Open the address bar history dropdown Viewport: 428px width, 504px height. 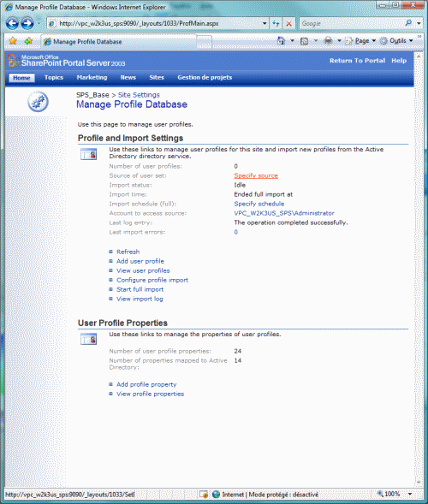(x=265, y=23)
